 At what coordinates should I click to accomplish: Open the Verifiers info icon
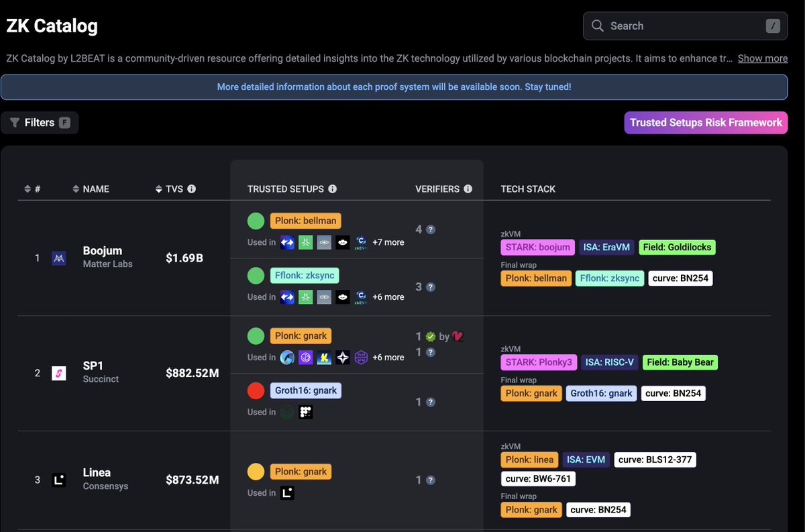[468, 189]
